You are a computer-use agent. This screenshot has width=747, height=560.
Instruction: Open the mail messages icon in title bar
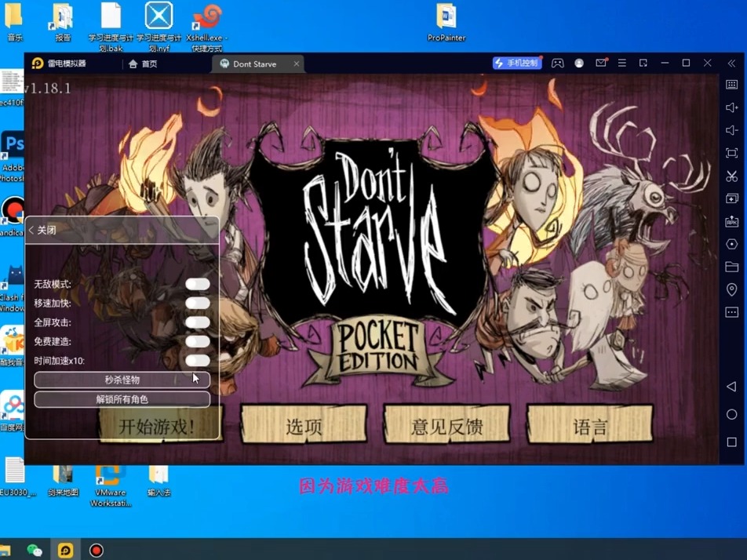pos(601,63)
